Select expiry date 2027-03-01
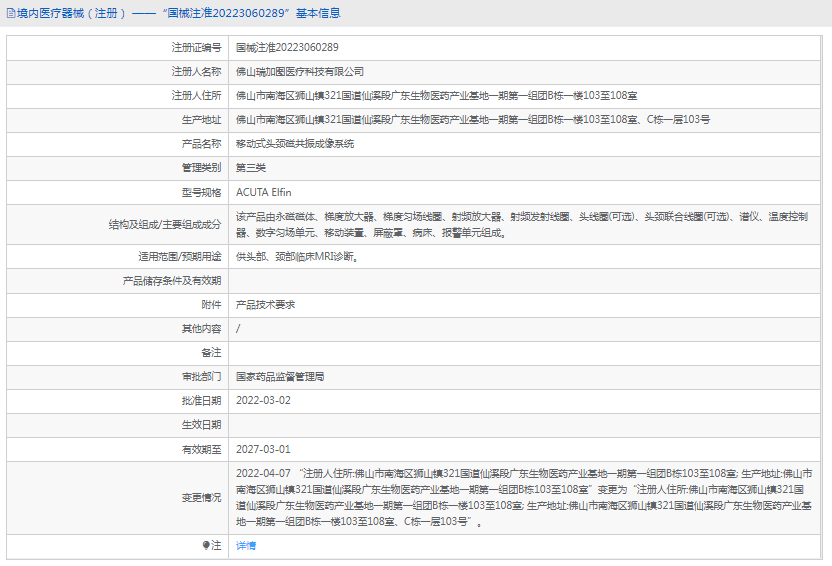Image resolution: width=832 pixels, height=566 pixels. [x=263, y=449]
